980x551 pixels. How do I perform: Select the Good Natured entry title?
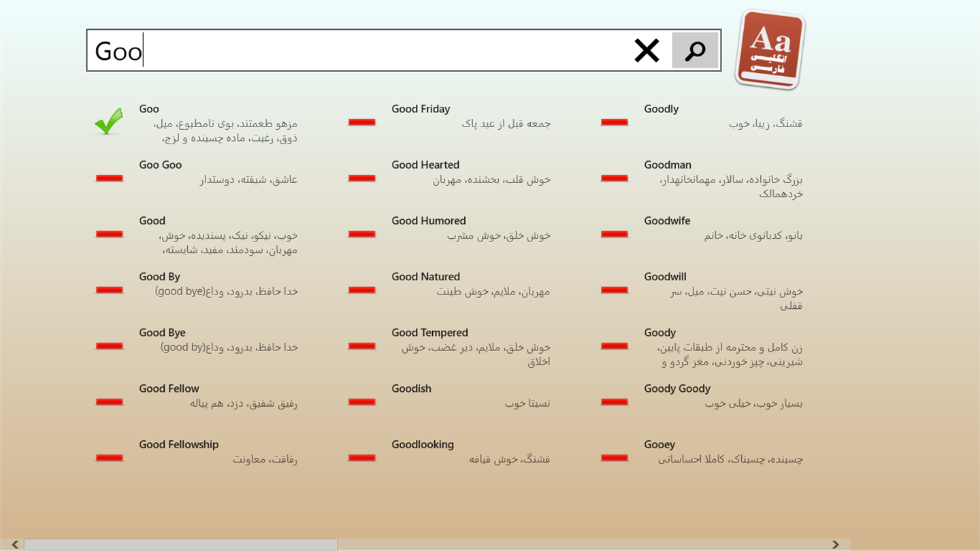click(426, 276)
